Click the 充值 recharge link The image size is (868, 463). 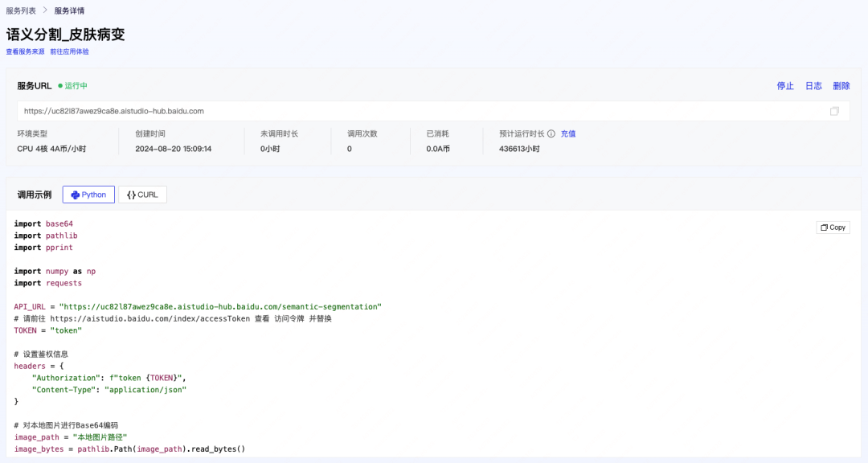click(568, 133)
